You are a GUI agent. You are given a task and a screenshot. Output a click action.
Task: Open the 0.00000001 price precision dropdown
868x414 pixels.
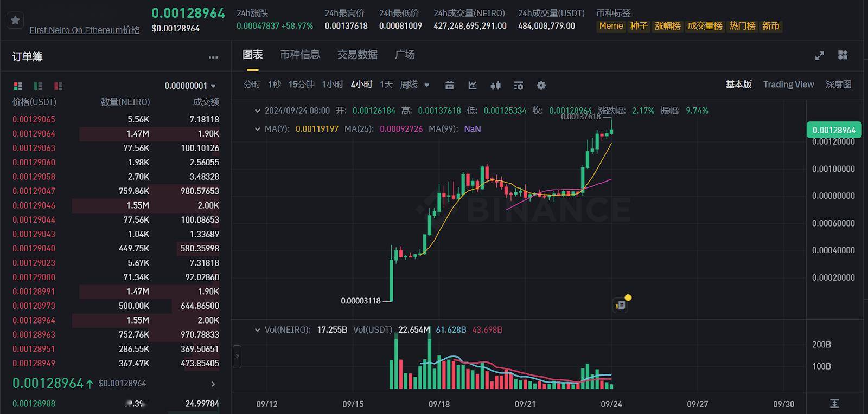pos(190,86)
